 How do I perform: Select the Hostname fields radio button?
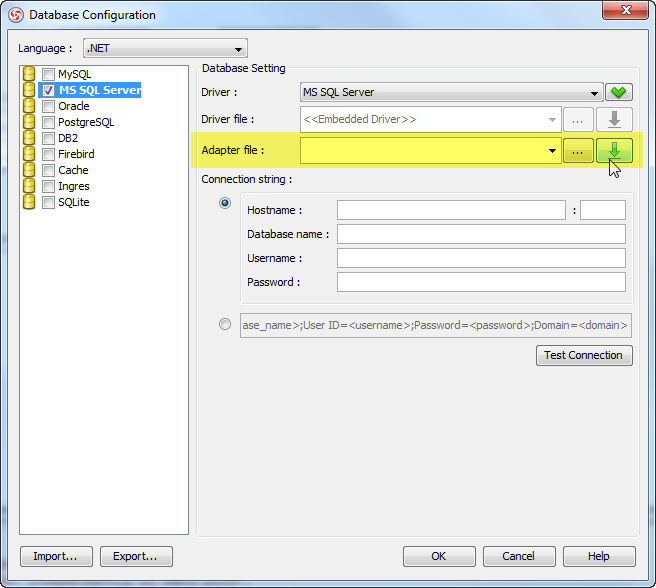225,203
